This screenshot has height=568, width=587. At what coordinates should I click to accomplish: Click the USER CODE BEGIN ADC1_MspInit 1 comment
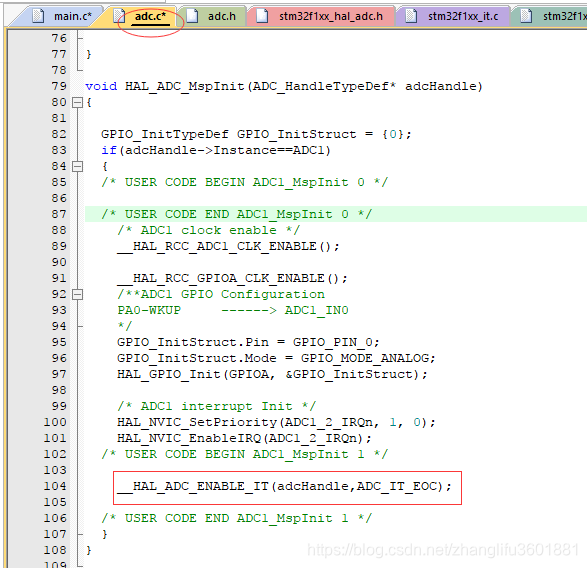(x=244, y=454)
